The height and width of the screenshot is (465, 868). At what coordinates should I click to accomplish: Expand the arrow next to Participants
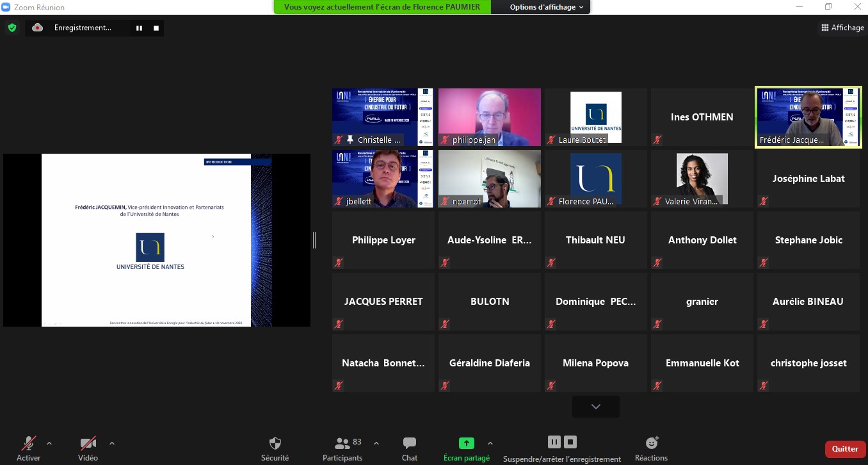[x=376, y=443]
